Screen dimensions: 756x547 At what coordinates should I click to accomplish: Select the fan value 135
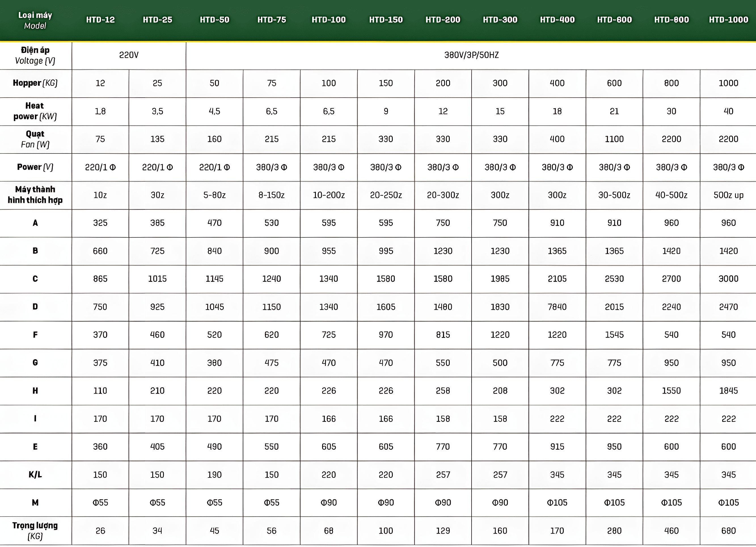(x=157, y=139)
